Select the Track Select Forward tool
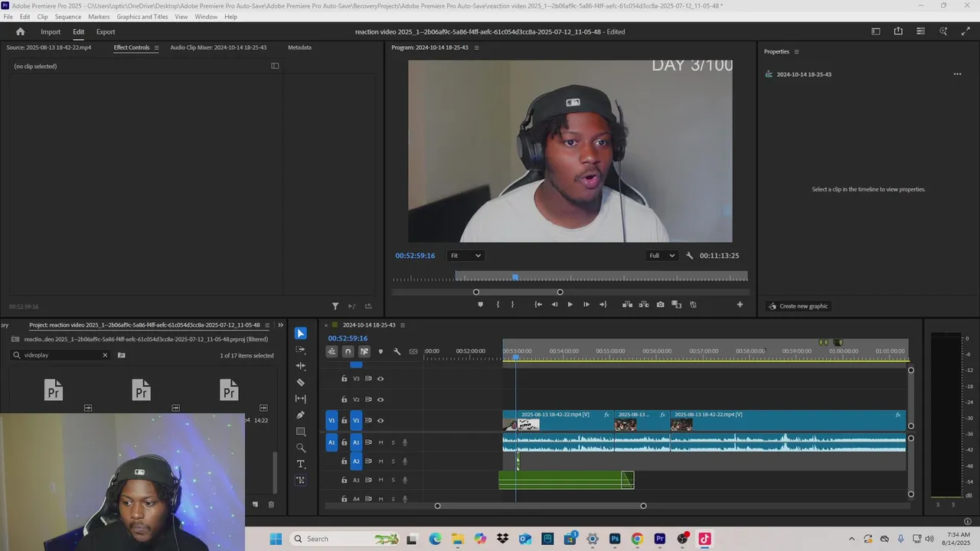The image size is (980, 551). pyautogui.click(x=300, y=350)
